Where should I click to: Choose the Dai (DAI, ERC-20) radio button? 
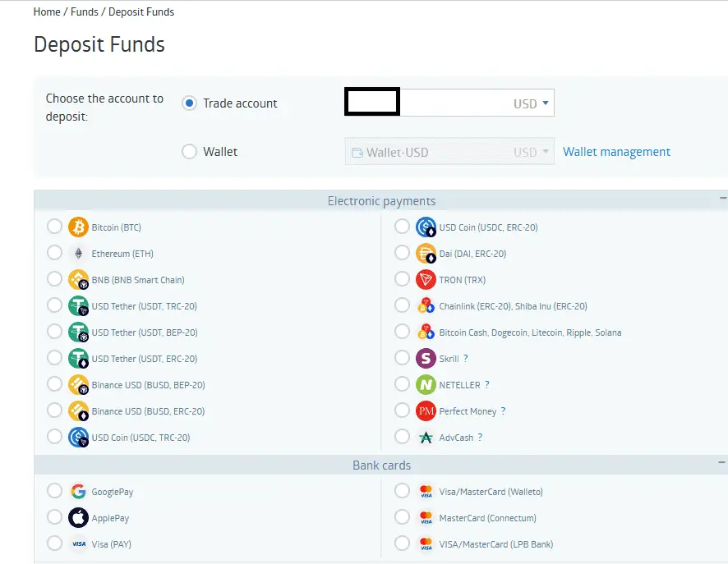(402, 253)
